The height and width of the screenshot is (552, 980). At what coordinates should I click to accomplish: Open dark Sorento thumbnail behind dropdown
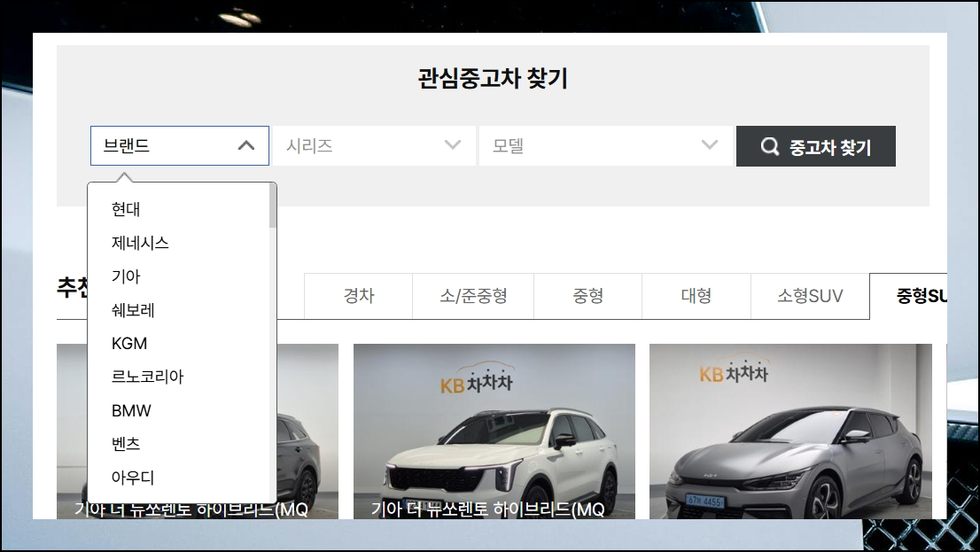(x=307, y=431)
